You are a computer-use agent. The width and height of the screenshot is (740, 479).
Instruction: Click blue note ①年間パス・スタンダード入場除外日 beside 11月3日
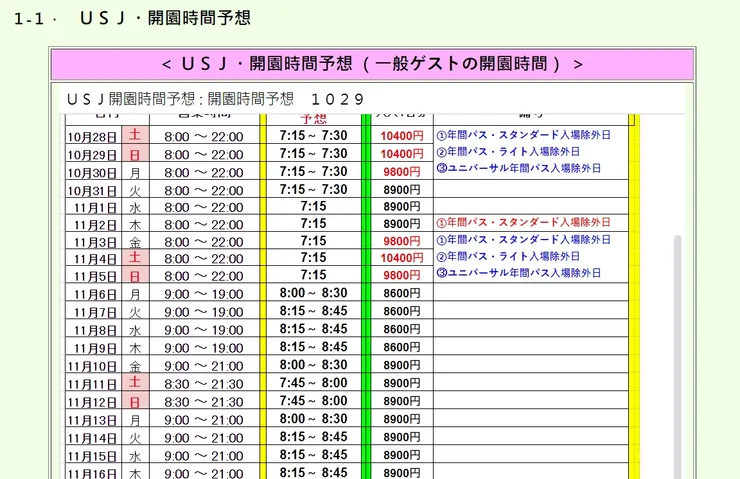pyautogui.click(x=523, y=240)
